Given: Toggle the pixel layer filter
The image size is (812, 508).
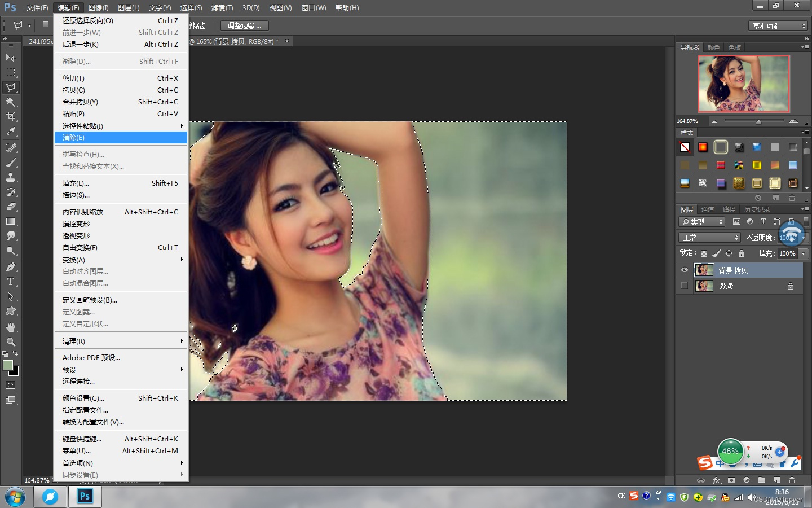Looking at the screenshot, I should coord(736,222).
